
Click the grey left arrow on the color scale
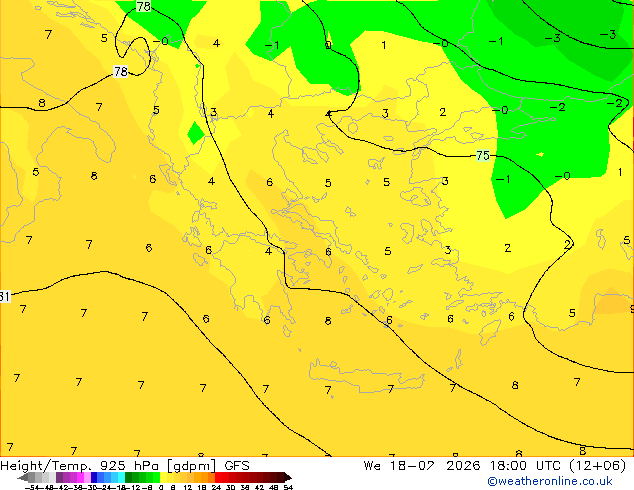23,478
